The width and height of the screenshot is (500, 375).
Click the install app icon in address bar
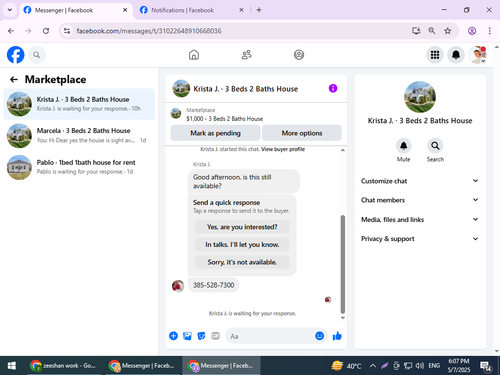click(416, 31)
